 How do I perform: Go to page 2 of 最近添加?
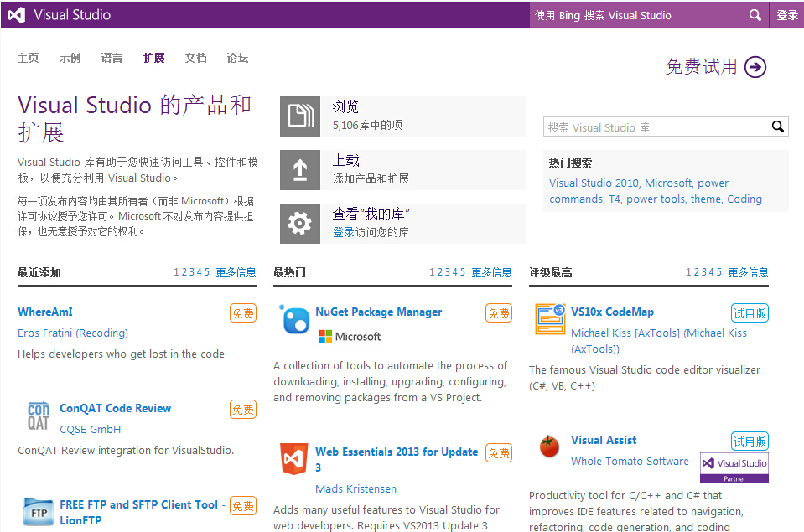pos(184,272)
